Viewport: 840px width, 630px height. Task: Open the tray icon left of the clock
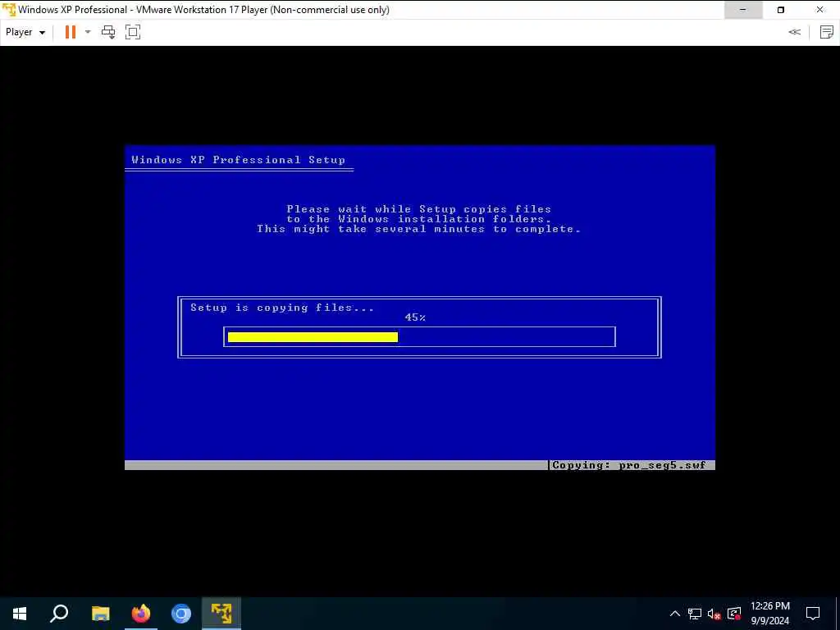click(x=734, y=614)
